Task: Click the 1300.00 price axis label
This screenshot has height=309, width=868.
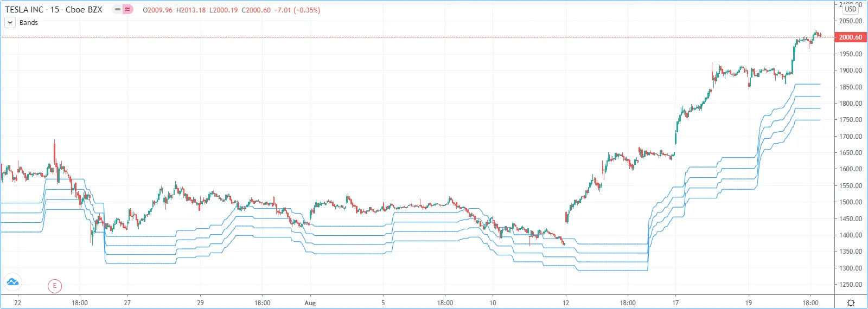Action: 850,268
